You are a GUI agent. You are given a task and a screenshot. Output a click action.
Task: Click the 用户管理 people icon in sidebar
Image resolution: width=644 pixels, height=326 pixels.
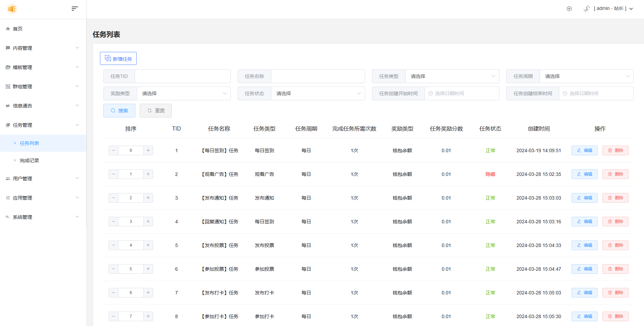(8, 179)
